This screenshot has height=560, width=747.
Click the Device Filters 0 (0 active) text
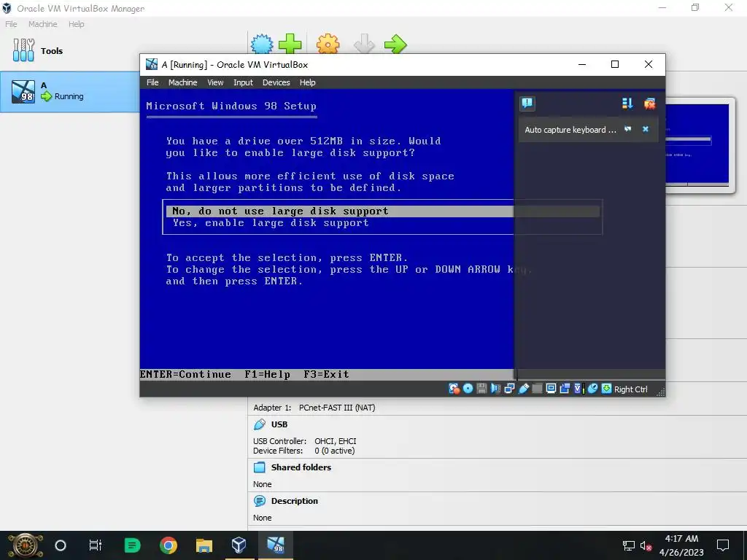pos(303,451)
